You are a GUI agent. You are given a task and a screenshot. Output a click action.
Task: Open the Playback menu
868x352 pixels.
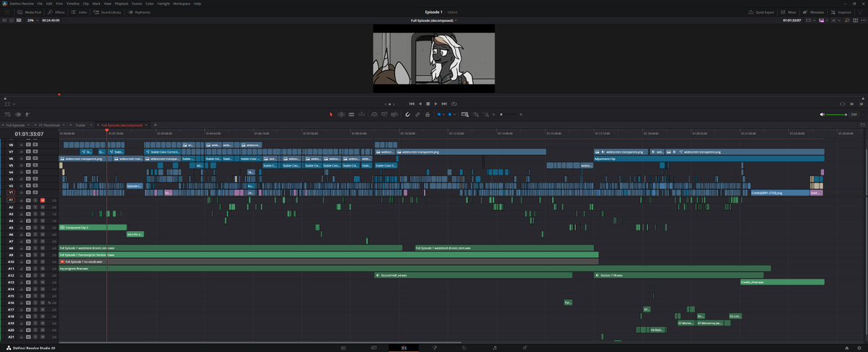(x=121, y=4)
